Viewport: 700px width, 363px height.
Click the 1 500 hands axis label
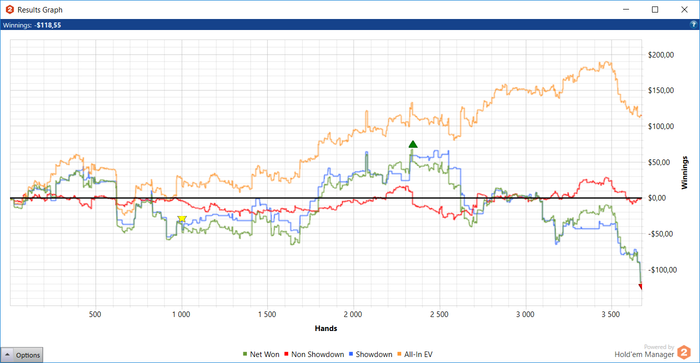[267, 314]
